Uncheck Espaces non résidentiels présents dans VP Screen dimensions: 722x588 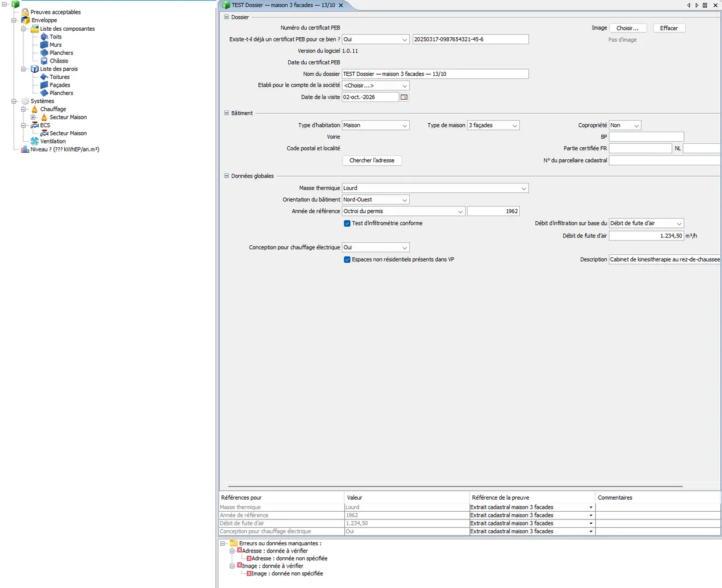(x=347, y=260)
